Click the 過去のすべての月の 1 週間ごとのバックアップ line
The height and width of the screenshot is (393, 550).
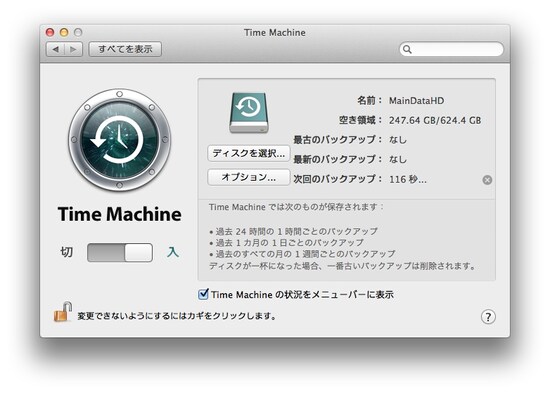pos(302,254)
